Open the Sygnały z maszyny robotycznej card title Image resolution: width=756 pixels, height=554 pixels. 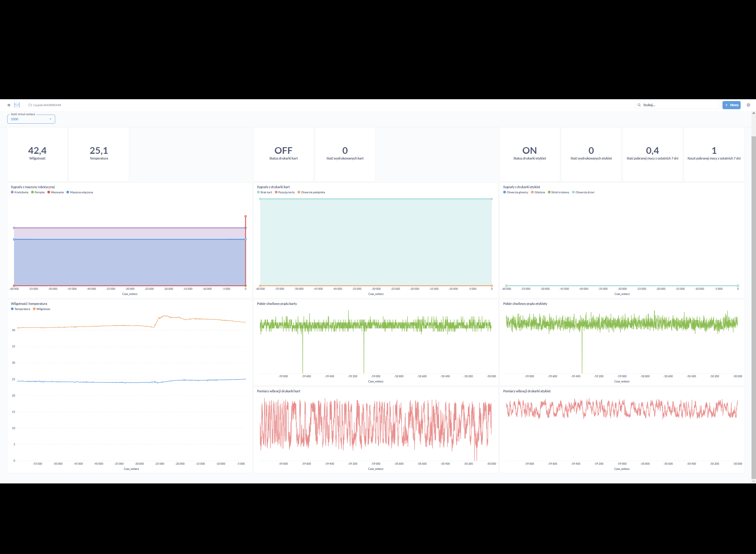pos(33,187)
